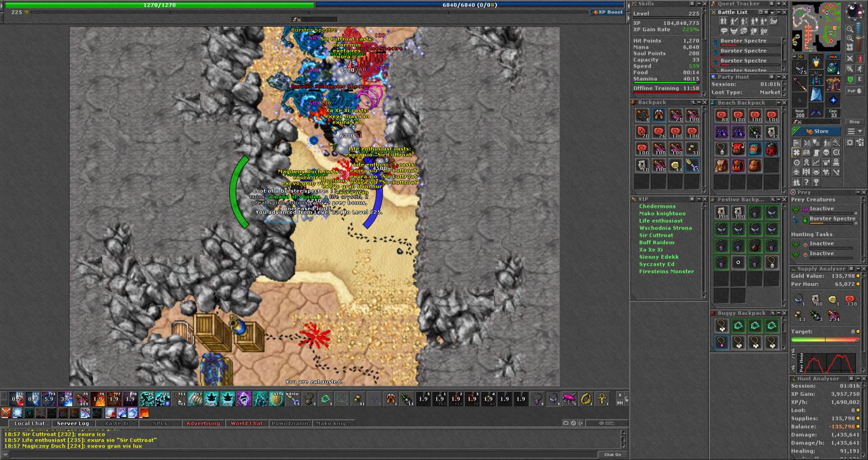Switch to Server Log tab
Screen dimensions: 868x460
click(x=73, y=424)
